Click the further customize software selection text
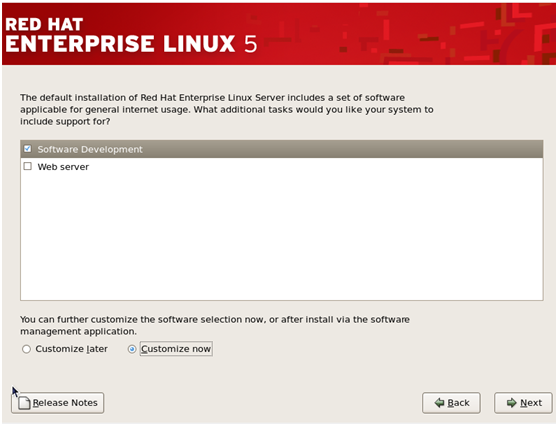The height and width of the screenshot is (426, 558). tap(215, 325)
